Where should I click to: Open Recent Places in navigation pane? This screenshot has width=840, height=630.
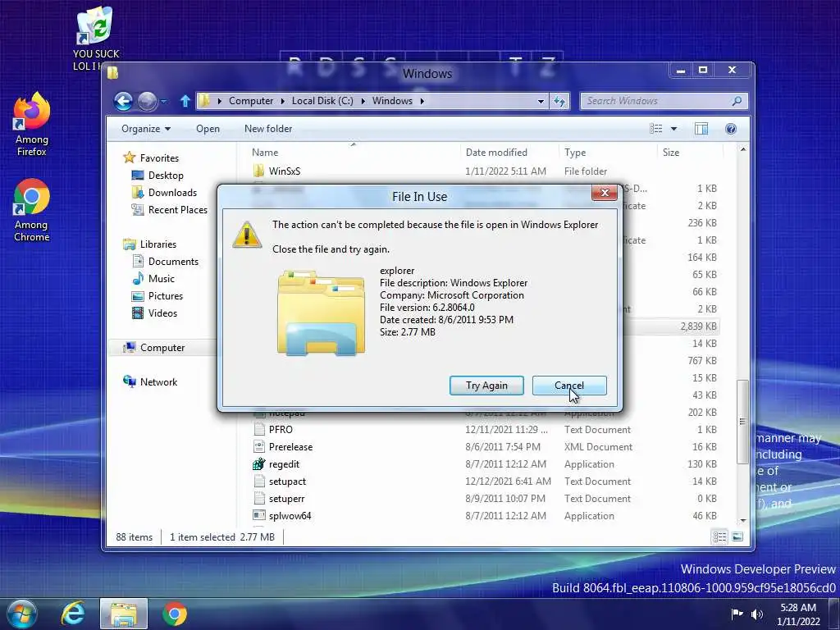[177, 209]
